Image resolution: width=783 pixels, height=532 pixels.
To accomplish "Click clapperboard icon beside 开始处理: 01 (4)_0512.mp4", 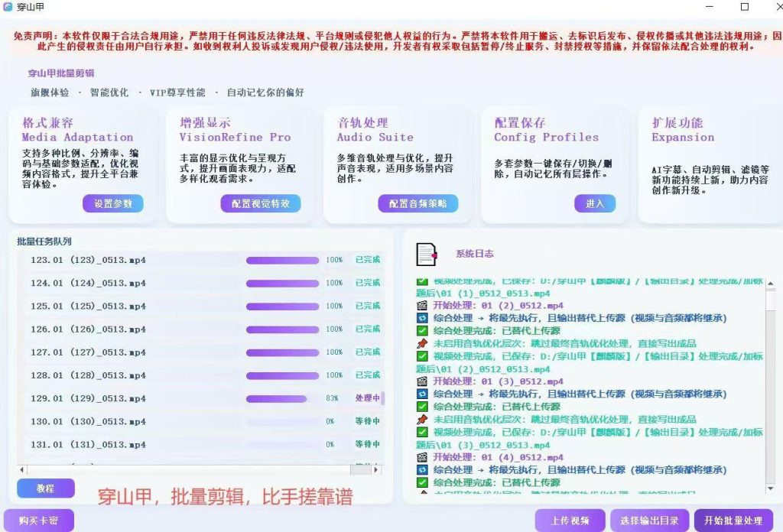I will [422, 457].
